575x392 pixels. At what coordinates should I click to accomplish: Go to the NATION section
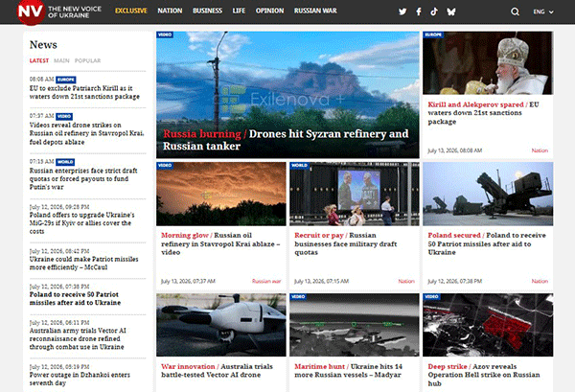point(170,11)
